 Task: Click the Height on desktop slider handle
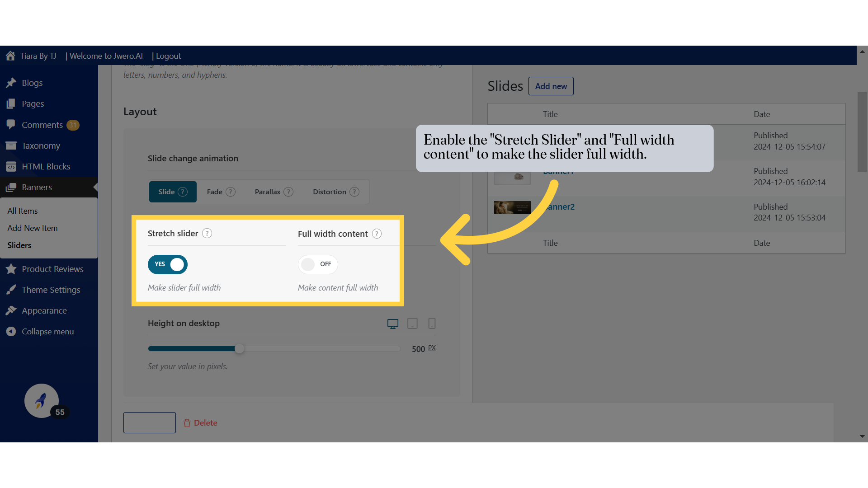point(239,348)
